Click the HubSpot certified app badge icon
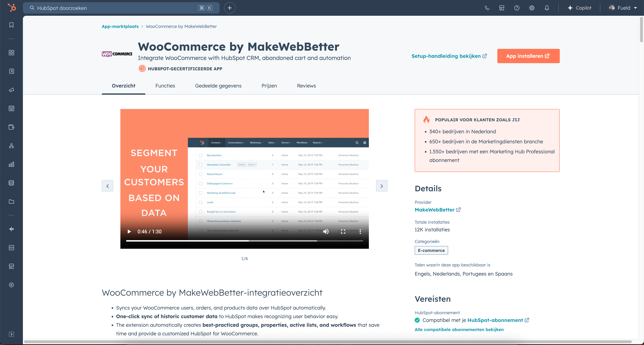 142,69
